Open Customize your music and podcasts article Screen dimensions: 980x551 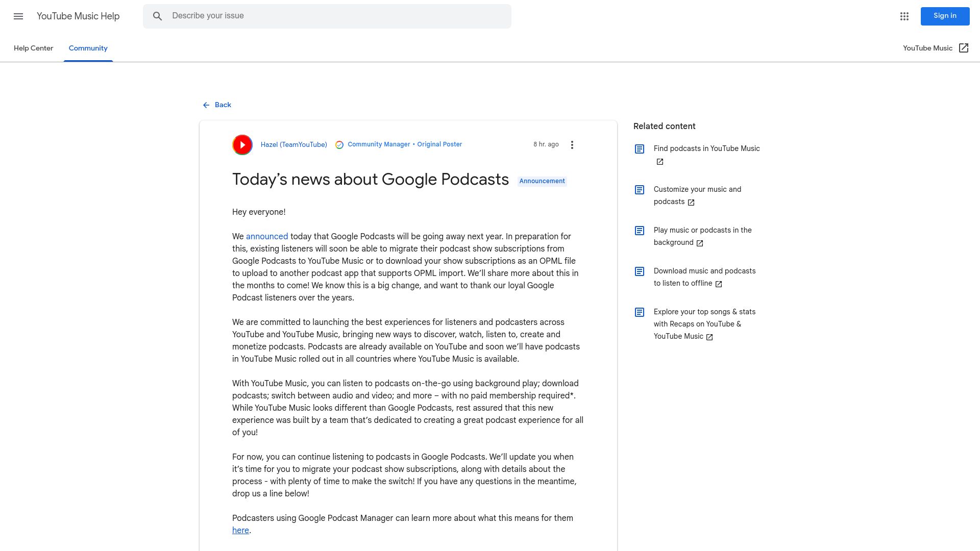point(697,196)
